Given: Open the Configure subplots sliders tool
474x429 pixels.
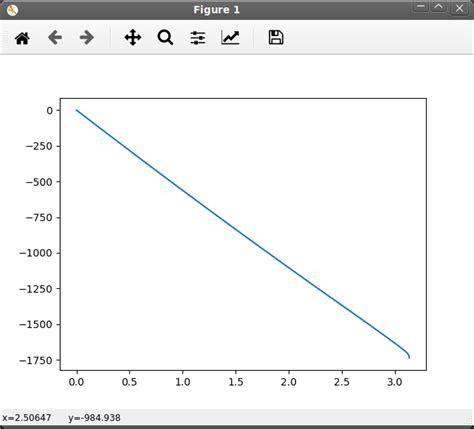Looking at the screenshot, I should click(x=198, y=38).
